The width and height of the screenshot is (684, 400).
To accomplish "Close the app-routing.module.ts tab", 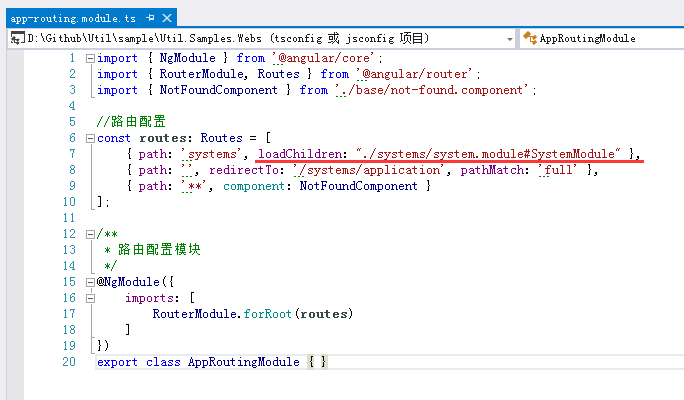I will click(167, 18).
